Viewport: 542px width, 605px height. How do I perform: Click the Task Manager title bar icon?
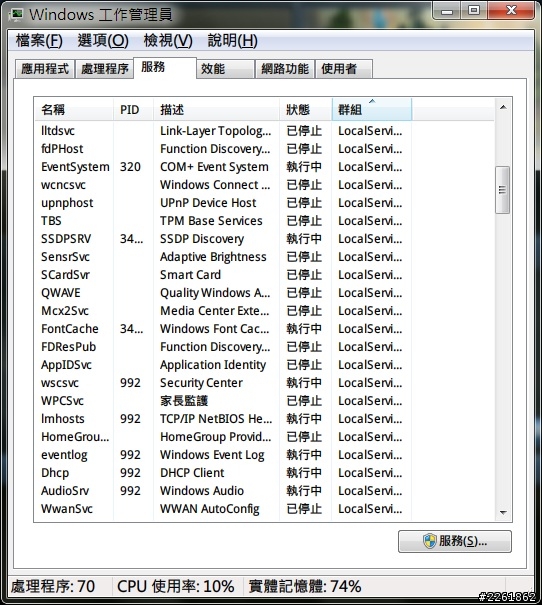pos(16,15)
